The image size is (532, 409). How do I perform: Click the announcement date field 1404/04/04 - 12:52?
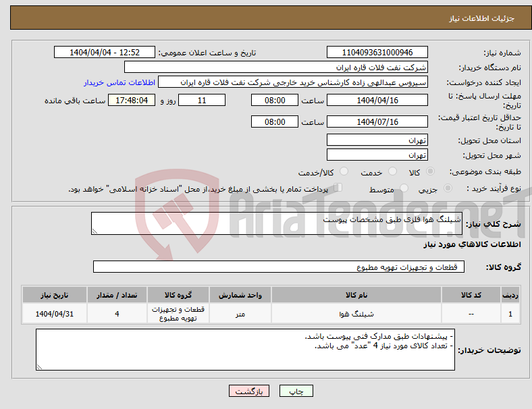(105, 52)
